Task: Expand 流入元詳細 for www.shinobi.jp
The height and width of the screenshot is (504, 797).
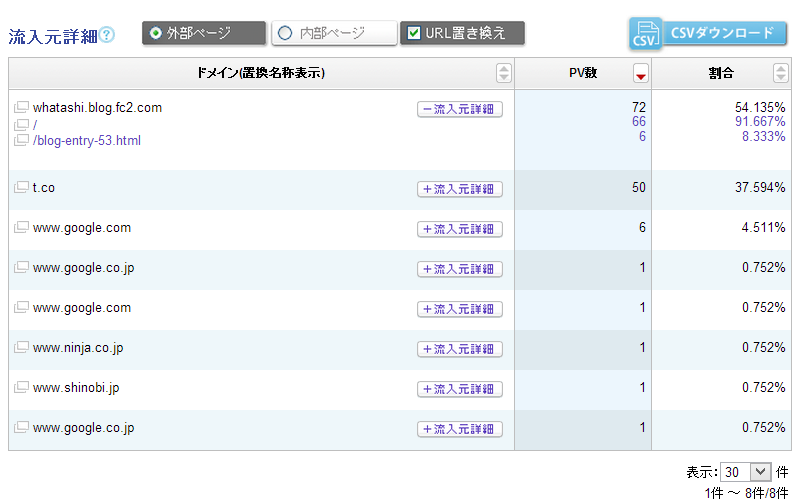Action: [x=460, y=389]
